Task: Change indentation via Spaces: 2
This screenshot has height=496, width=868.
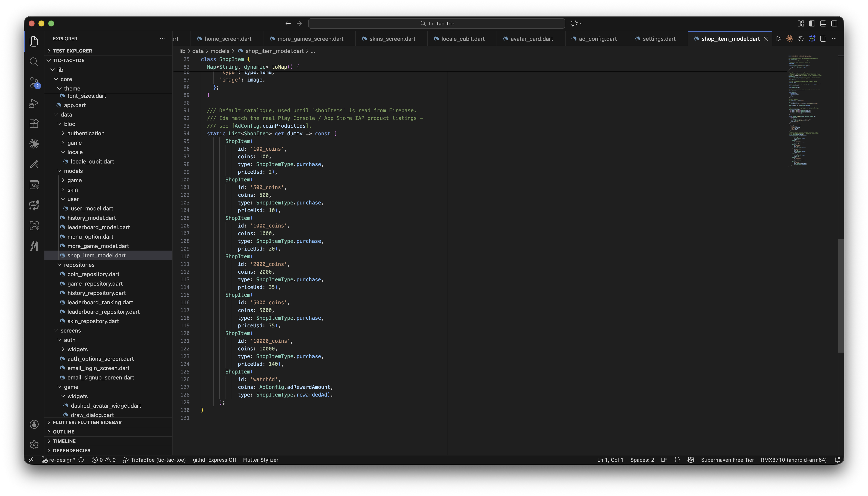Action: (642, 460)
